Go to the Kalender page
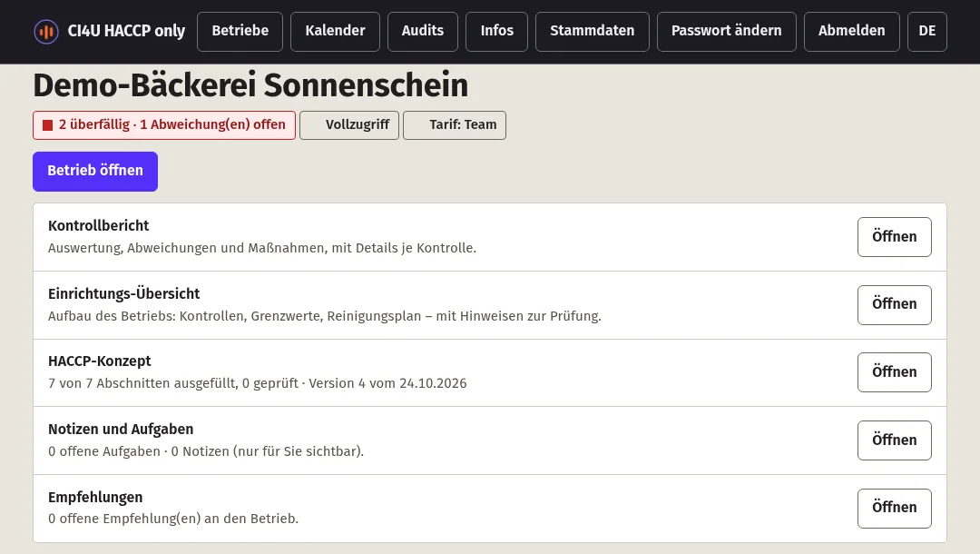This screenshot has height=554, width=980. tap(335, 31)
